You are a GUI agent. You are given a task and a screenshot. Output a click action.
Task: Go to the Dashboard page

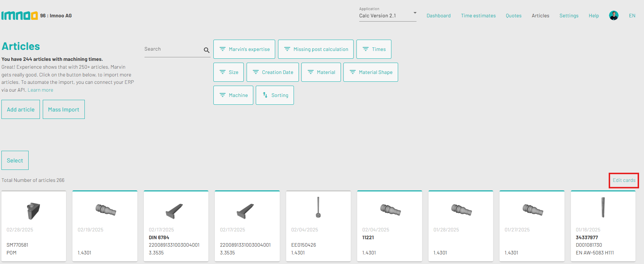coord(438,16)
